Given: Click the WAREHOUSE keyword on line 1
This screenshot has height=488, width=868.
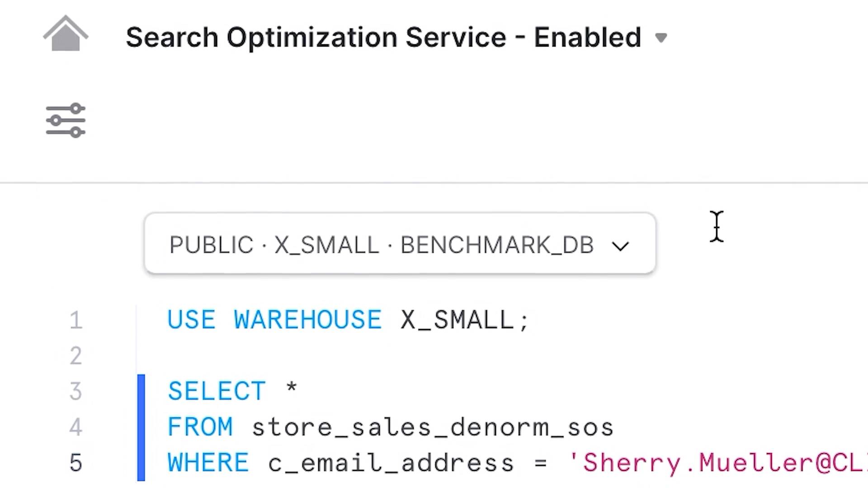Looking at the screenshot, I should 307,320.
